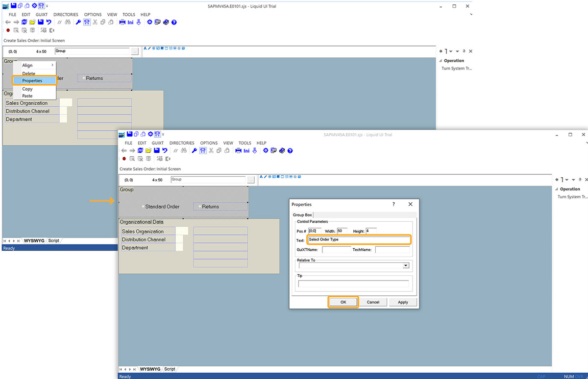Image resolution: width=588 pixels, height=379 pixels.
Task: Click text 'A' element tool in front window
Action: click(261, 177)
